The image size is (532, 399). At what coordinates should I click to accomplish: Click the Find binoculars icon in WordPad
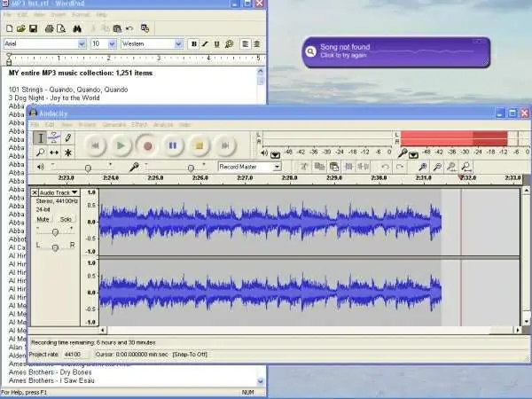coord(77,28)
